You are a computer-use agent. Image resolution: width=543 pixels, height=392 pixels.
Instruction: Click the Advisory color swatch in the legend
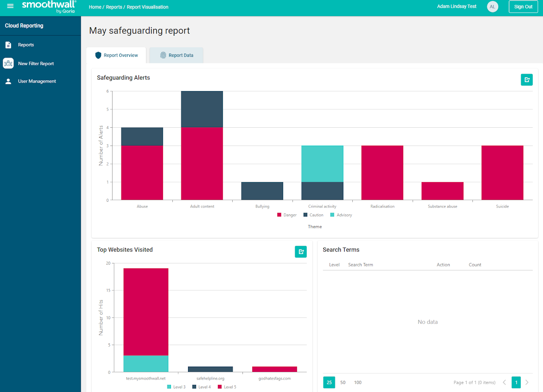click(x=332, y=215)
